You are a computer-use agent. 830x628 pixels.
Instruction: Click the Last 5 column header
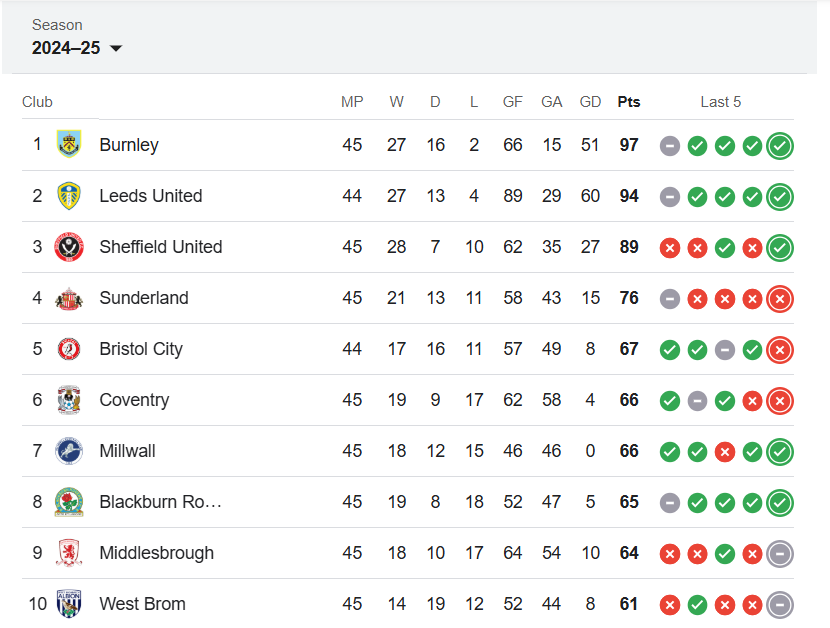pos(721,102)
